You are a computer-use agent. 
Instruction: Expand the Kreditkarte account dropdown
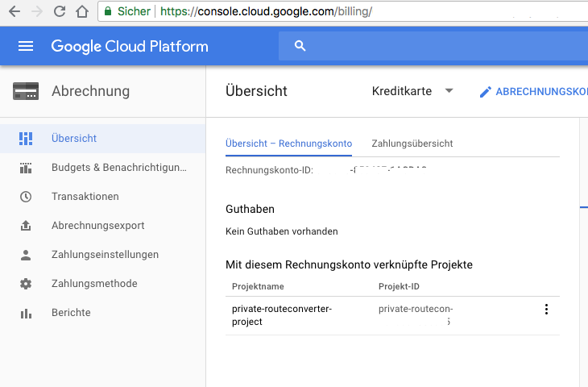pos(412,91)
